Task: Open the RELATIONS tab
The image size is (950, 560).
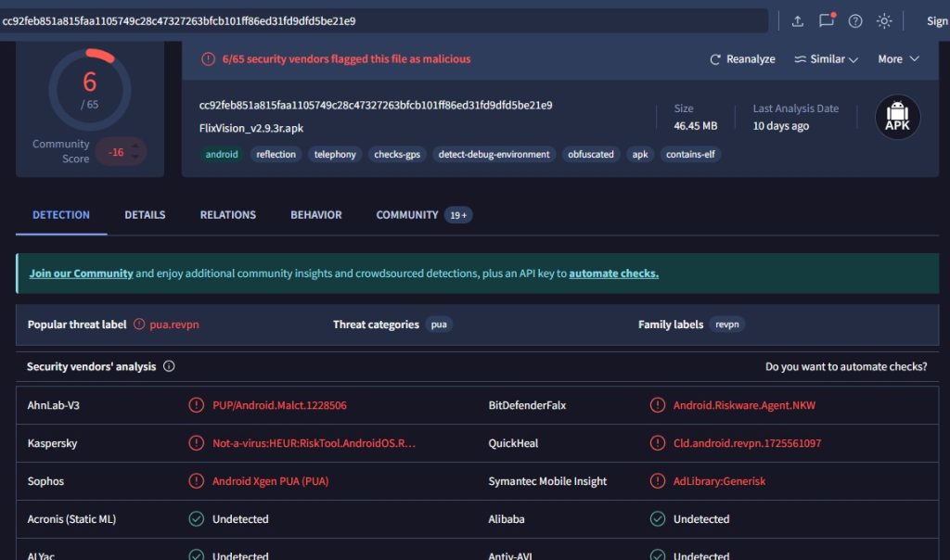Action: click(227, 214)
